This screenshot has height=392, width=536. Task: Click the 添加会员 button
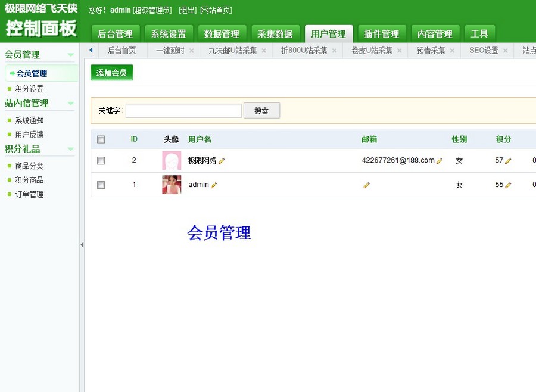[x=111, y=71]
